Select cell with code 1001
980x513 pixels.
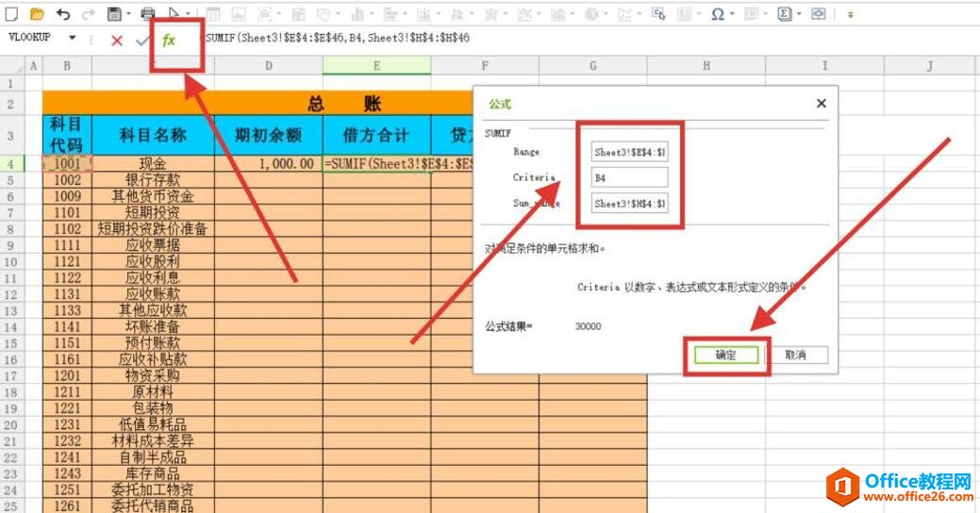(x=67, y=164)
